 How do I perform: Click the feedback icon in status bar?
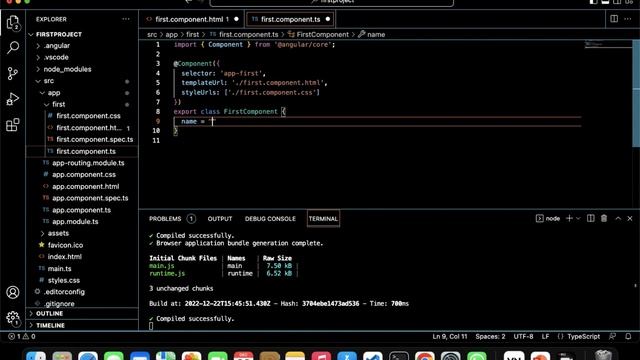[613, 336]
